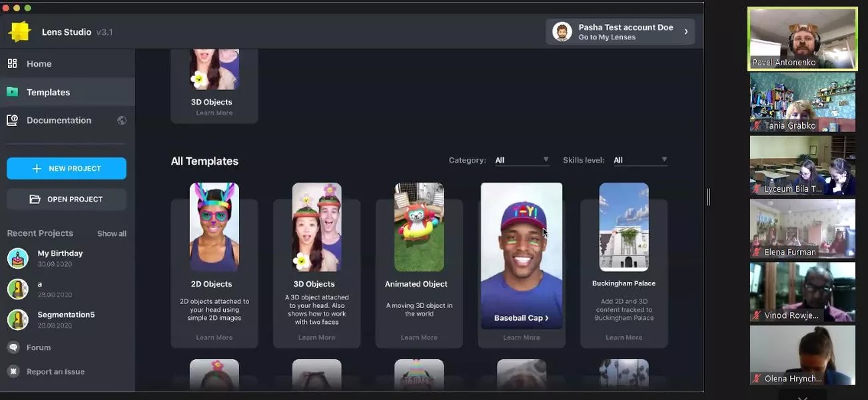The width and height of the screenshot is (868, 400).
Task: Click the OPEN PROJECT button
Action: (67, 199)
